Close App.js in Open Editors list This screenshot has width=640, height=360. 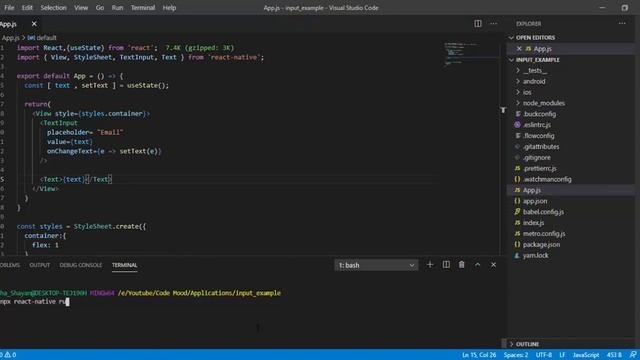pyautogui.click(x=519, y=49)
